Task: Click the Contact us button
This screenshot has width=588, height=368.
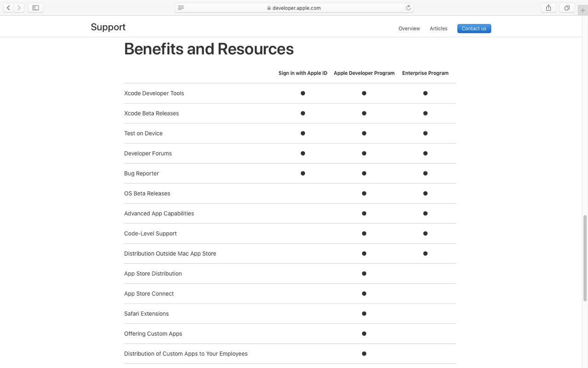Action: (x=474, y=29)
